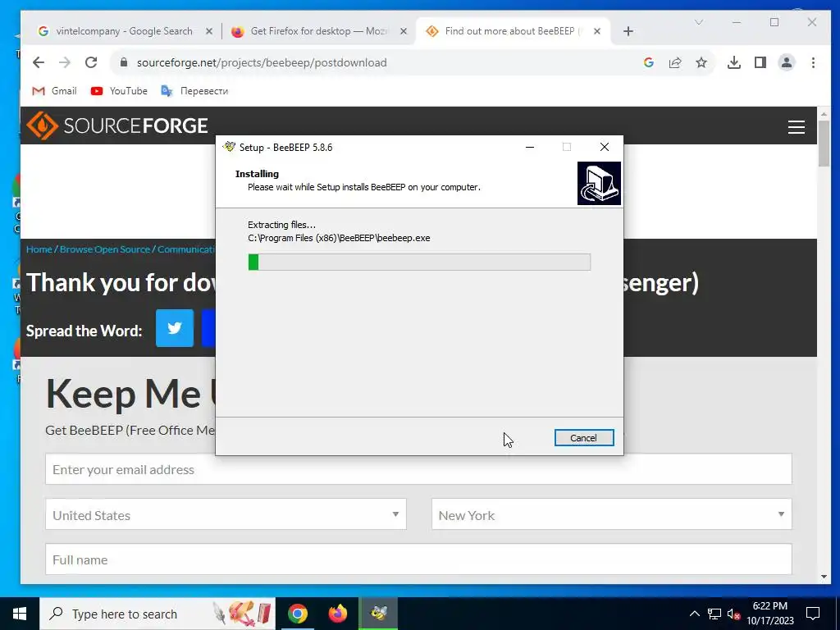Image resolution: width=840 pixels, height=630 pixels.
Task: Close the BeeBEEP Setup dialog
Action: tap(605, 147)
